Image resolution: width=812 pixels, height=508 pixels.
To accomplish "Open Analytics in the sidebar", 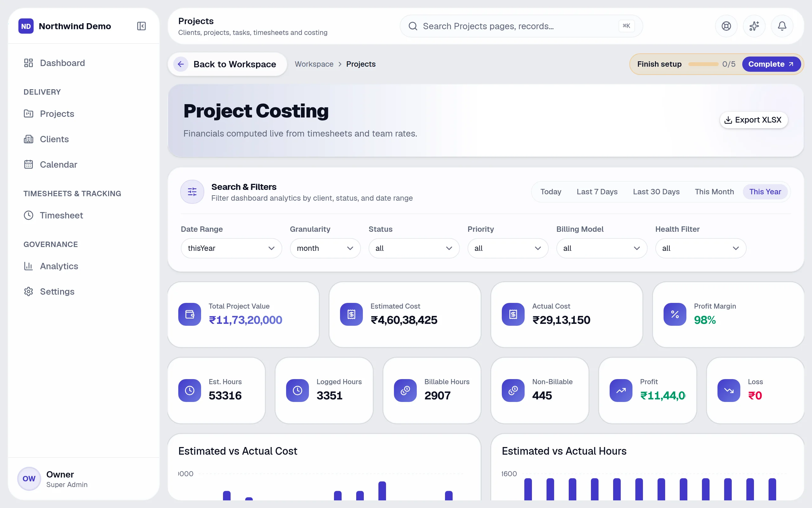I will pos(84,266).
